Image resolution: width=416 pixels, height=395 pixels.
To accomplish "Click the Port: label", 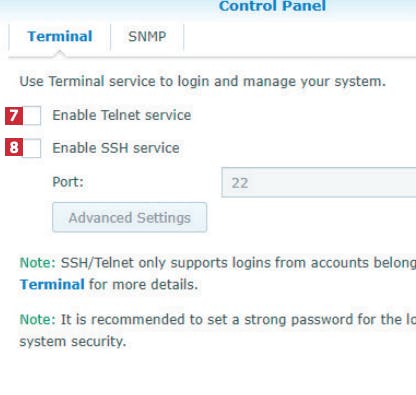I will coord(68,182).
